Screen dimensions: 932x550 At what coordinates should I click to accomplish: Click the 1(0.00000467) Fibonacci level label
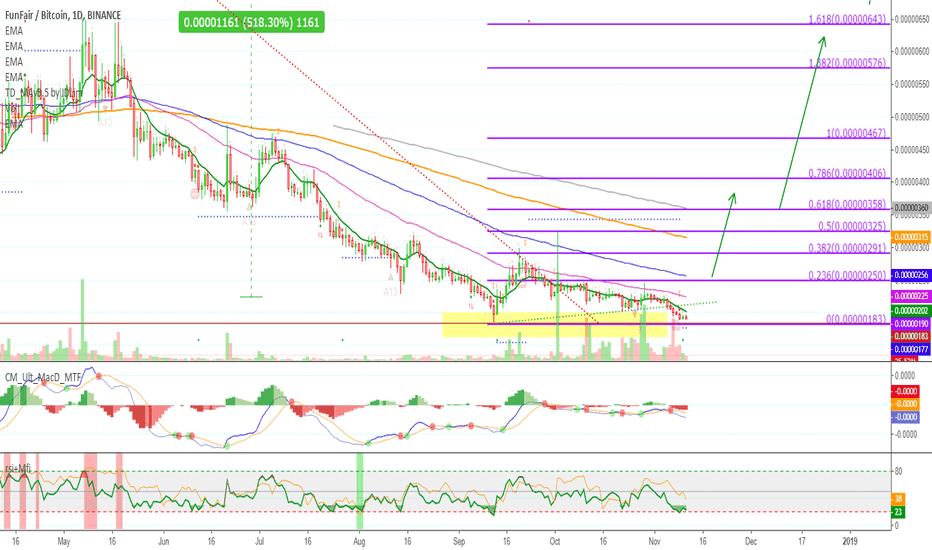point(856,133)
